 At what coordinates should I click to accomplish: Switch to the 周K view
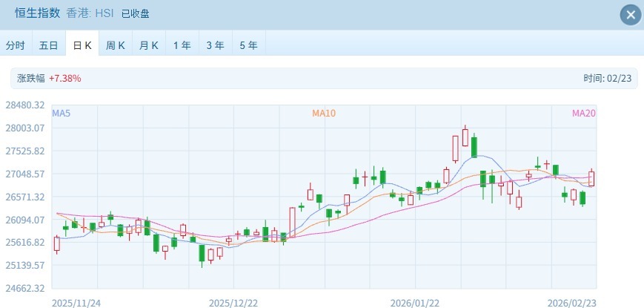click(116, 45)
